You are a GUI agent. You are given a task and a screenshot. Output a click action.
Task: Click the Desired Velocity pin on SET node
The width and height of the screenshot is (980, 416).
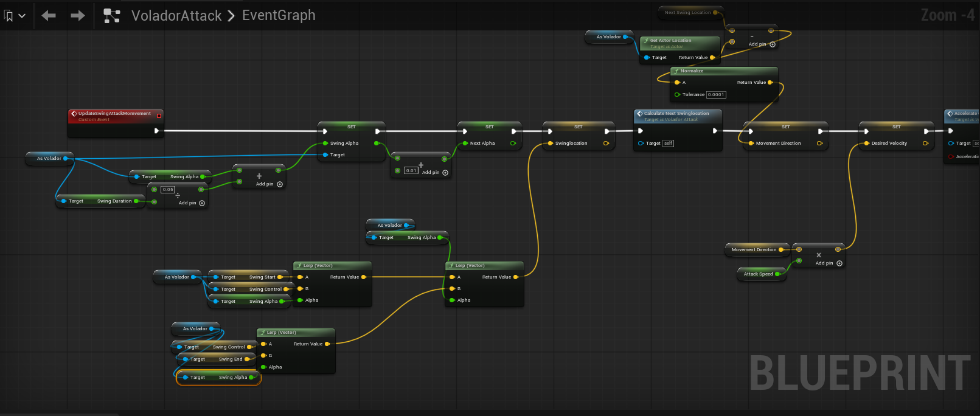tap(867, 144)
